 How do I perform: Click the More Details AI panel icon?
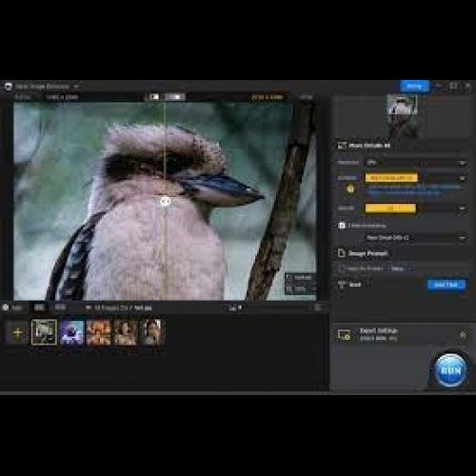click(x=342, y=146)
